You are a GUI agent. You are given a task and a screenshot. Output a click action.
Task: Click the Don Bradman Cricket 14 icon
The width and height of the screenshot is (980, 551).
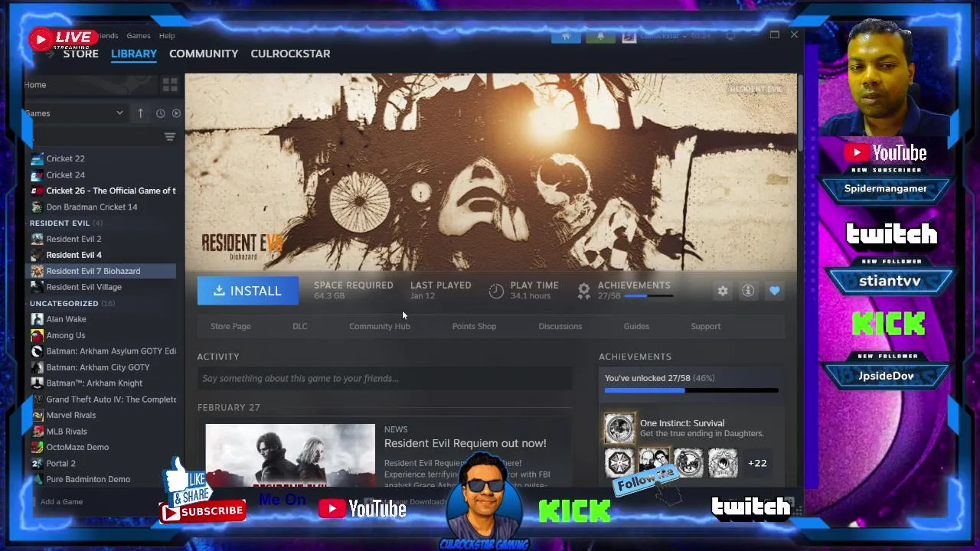(x=37, y=207)
